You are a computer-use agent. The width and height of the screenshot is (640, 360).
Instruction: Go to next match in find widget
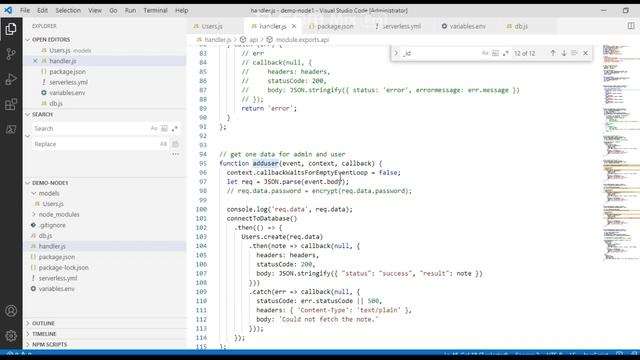(564, 53)
